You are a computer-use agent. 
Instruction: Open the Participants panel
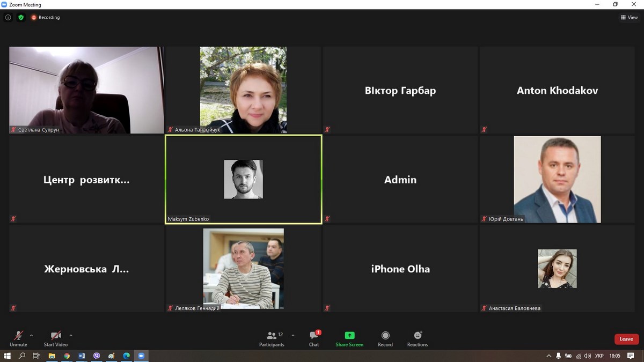(x=272, y=338)
